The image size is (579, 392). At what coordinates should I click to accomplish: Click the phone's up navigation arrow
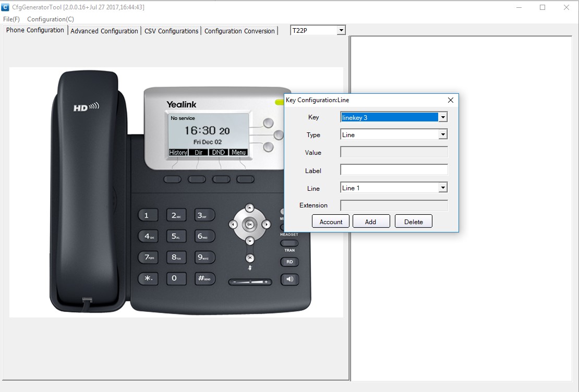coord(250,208)
